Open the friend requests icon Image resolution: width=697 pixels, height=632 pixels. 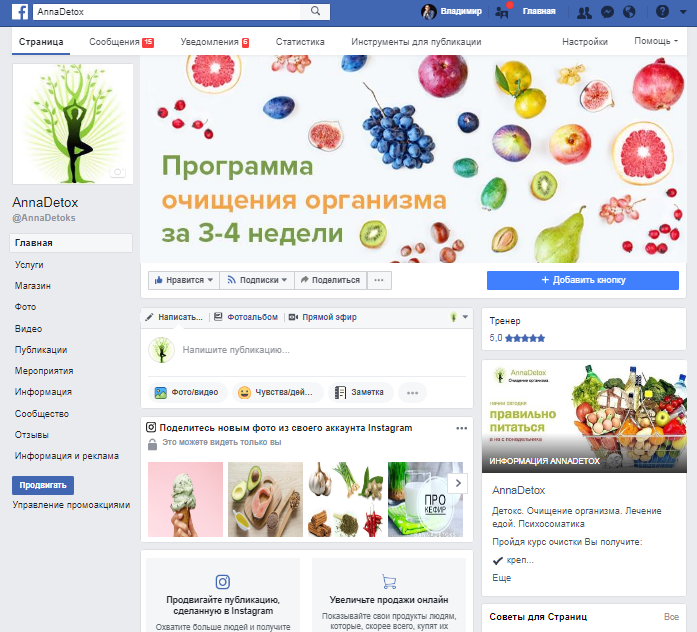pyautogui.click(x=584, y=12)
